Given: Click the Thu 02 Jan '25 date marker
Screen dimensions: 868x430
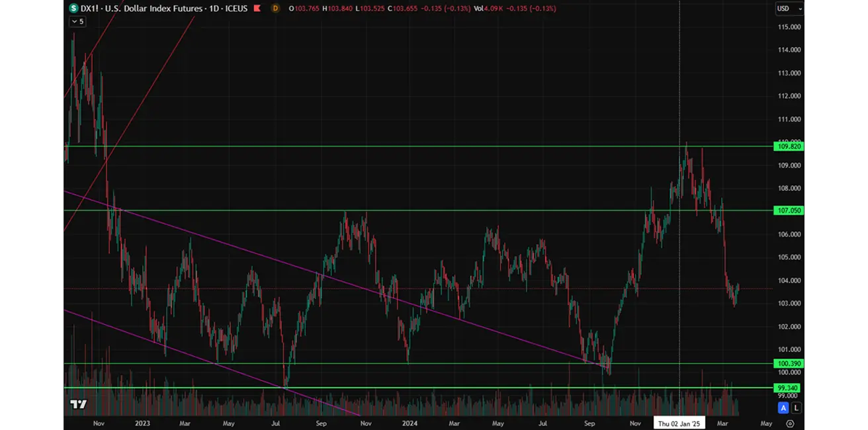Looking at the screenshot, I should point(679,423).
